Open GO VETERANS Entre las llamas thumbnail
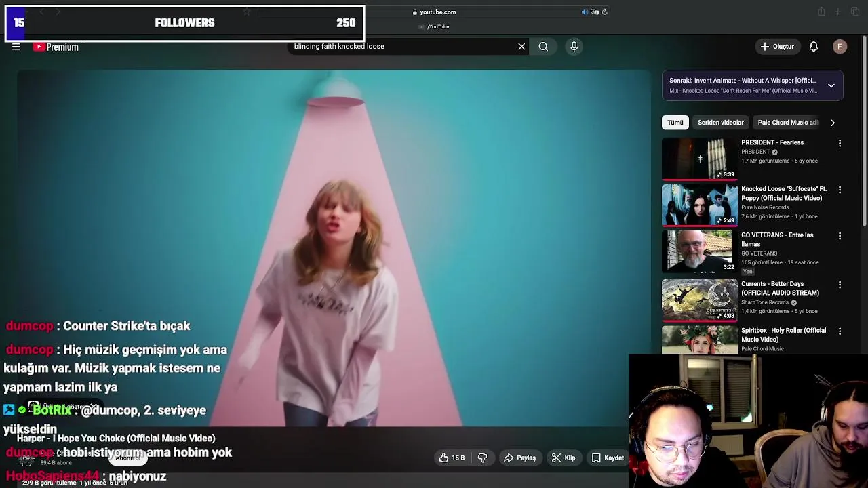 click(x=700, y=251)
